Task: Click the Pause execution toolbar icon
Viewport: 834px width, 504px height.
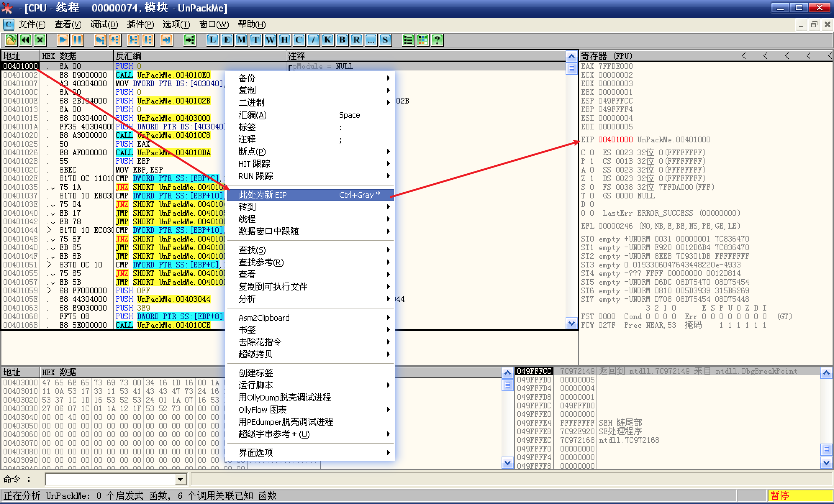Action: click(77, 40)
